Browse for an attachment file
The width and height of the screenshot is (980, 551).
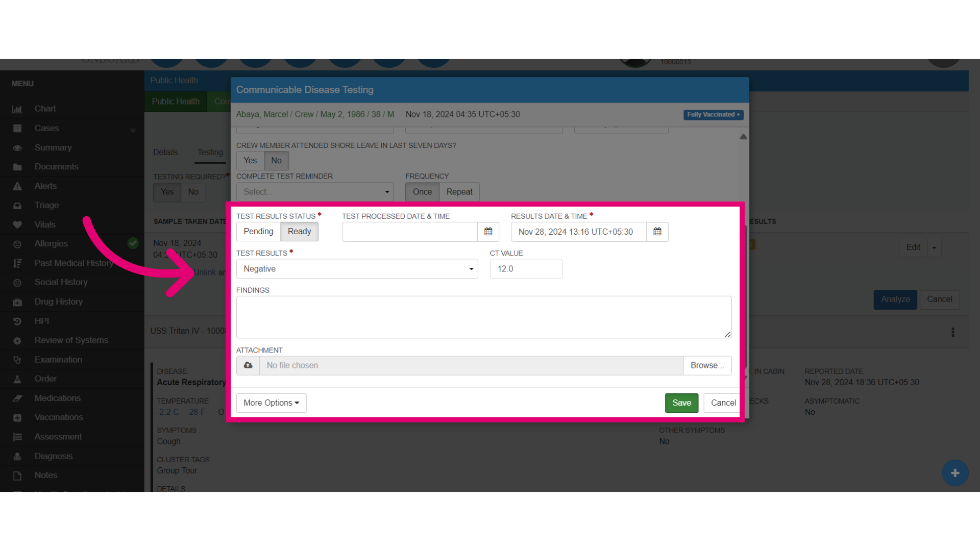point(707,365)
